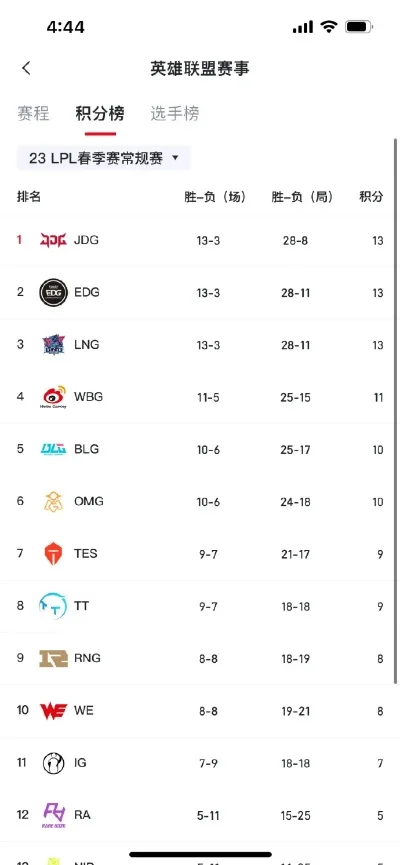Screen dimensions: 400x865
Task: Tap the JDG team logo
Action: coord(54,240)
